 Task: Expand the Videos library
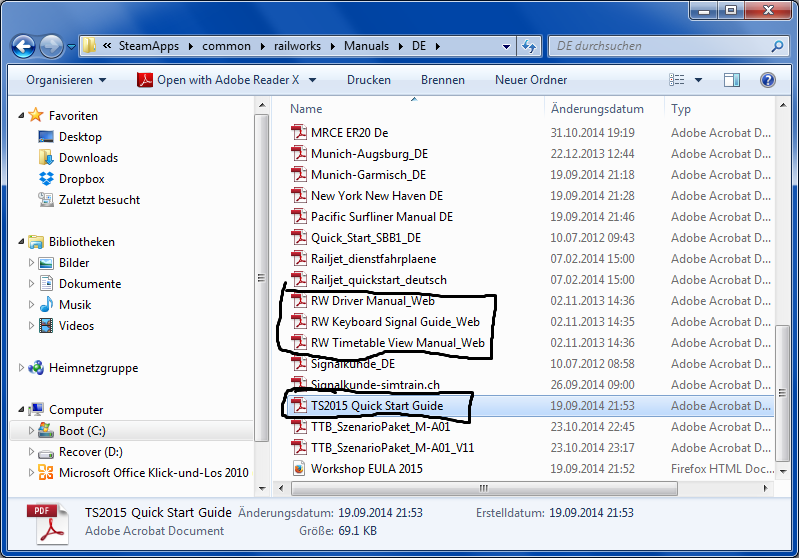(31, 325)
